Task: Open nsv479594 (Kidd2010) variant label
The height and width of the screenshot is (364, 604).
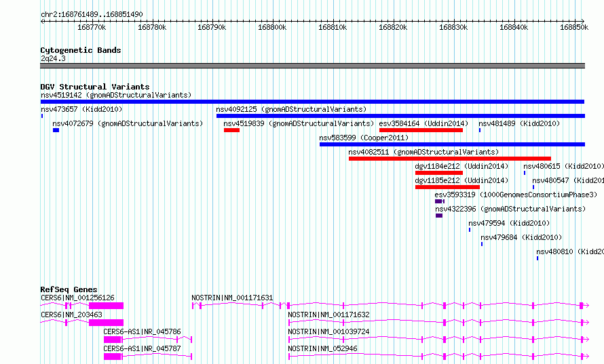Action: (x=509, y=223)
